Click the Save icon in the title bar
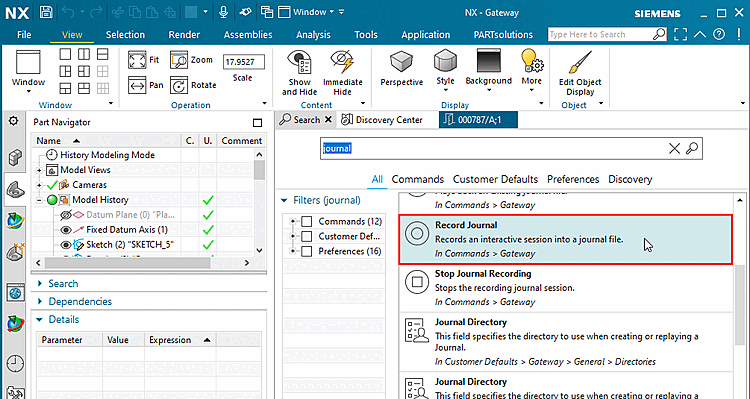750x399 pixels. (46, 12)
